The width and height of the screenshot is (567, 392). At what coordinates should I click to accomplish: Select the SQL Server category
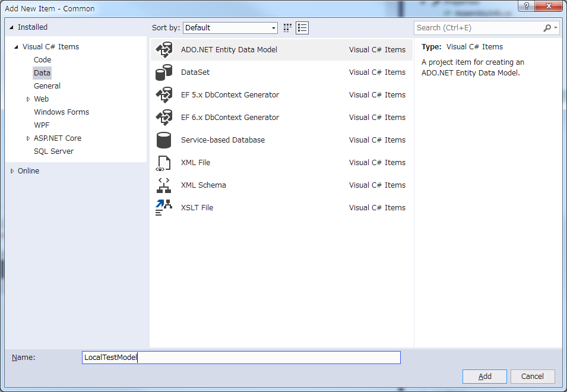pyautogui.click(x=53, y=151)
